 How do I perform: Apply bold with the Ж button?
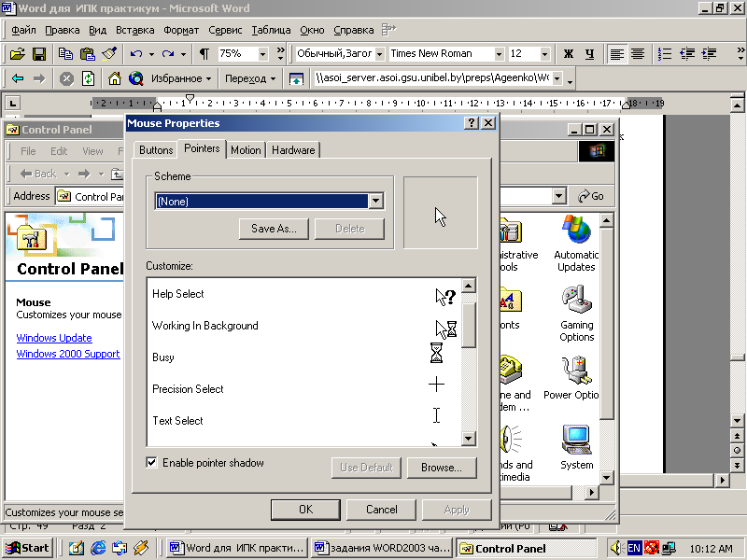[x=569, y=54]
